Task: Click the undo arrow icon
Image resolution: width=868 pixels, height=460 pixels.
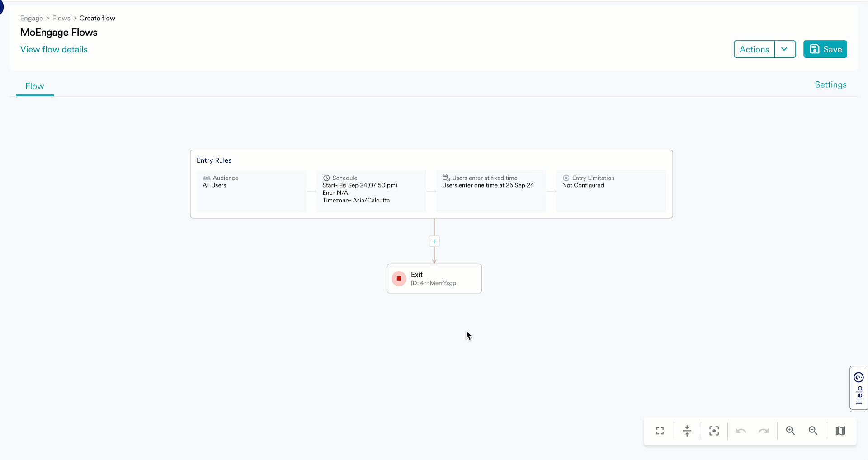Action: (x=741, y=431)
